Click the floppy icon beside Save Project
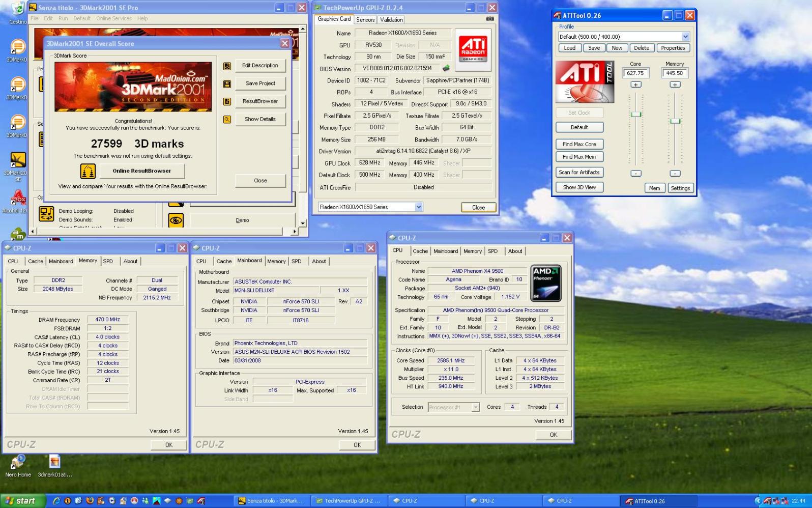 pyautogui.click(x=227, y=84)
